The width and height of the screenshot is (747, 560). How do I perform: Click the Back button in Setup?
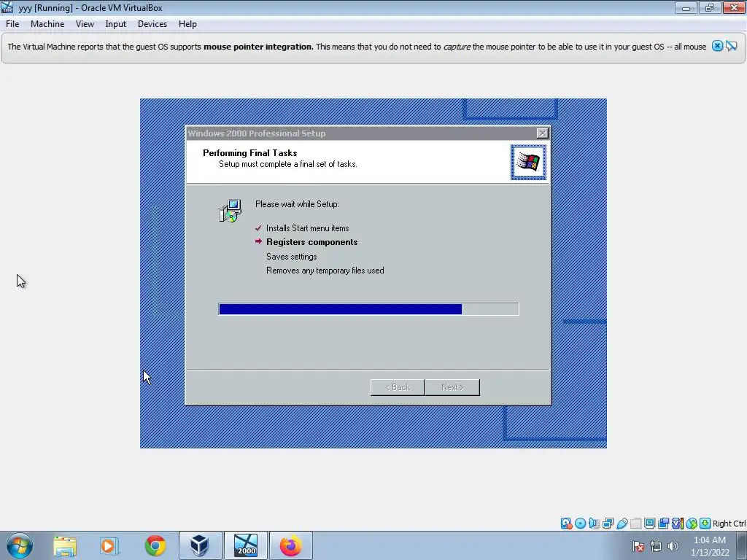click(x=398, y=387)
